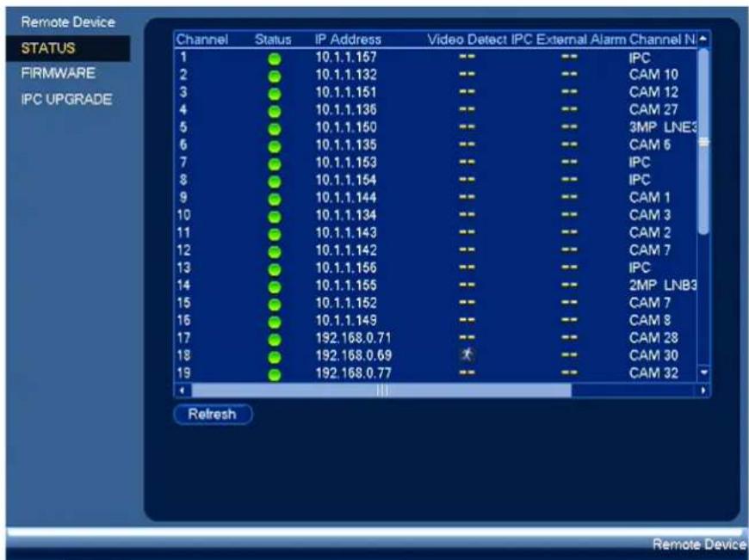Click channel name CAM 8

[650, 320]
